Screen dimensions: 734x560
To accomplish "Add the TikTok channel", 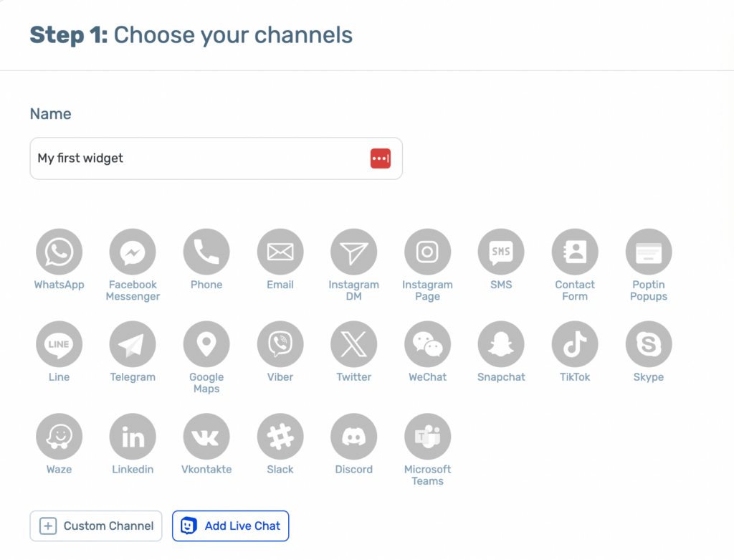I will (x=575, y=345).
